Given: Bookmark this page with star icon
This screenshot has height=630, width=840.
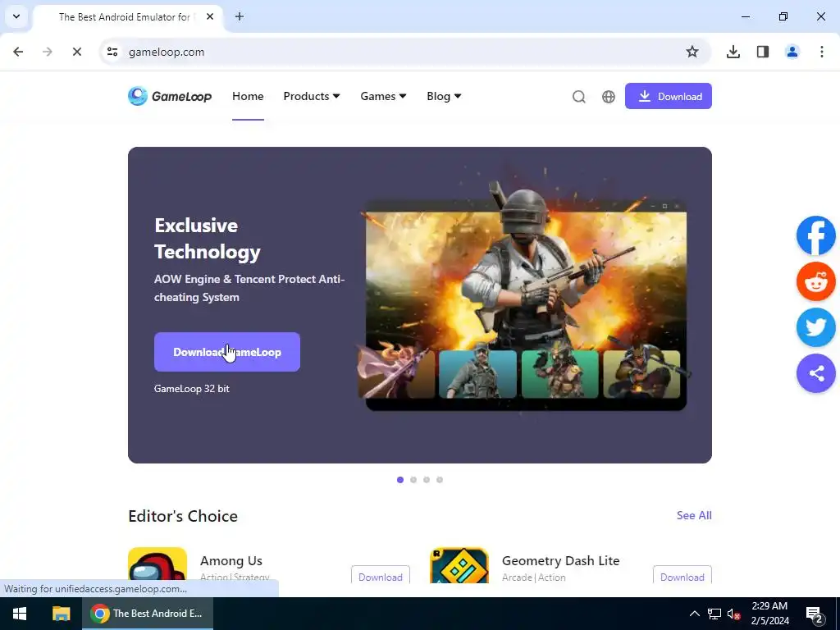Looking at the screenshot, I should (692, 52).
